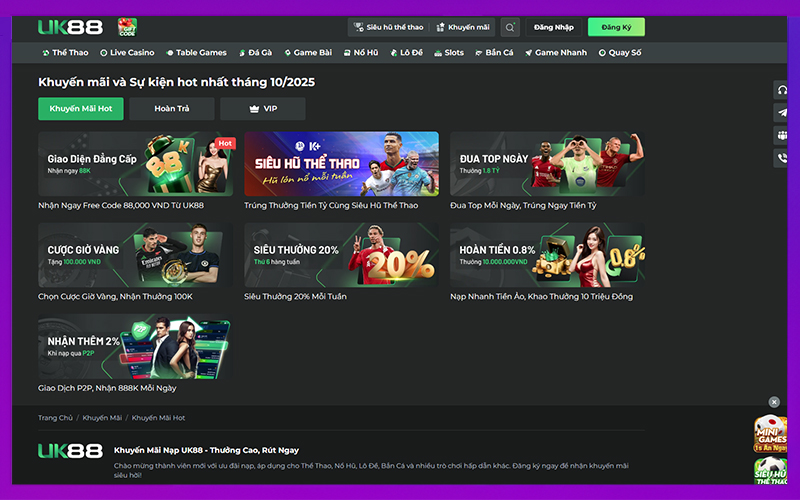This screenshot has width=800, height=500.
Task: Click the search magnifier icon in header
Action: click(511, 28)
